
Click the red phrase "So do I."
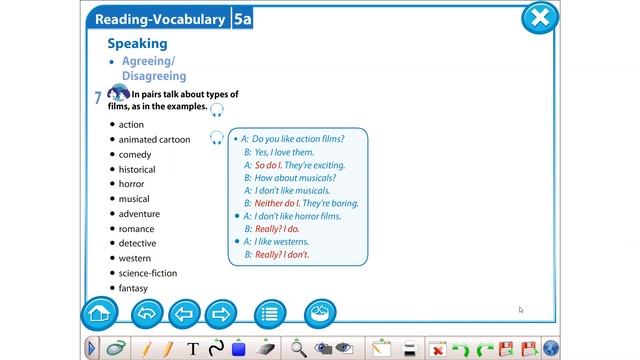[x=269, y=165]
